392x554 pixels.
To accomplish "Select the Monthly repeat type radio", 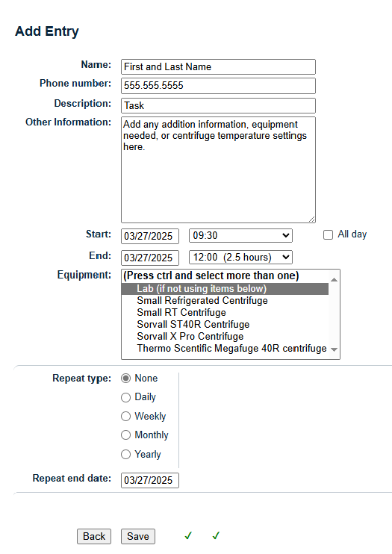I will pyautogui.click(x=126, y=435).
